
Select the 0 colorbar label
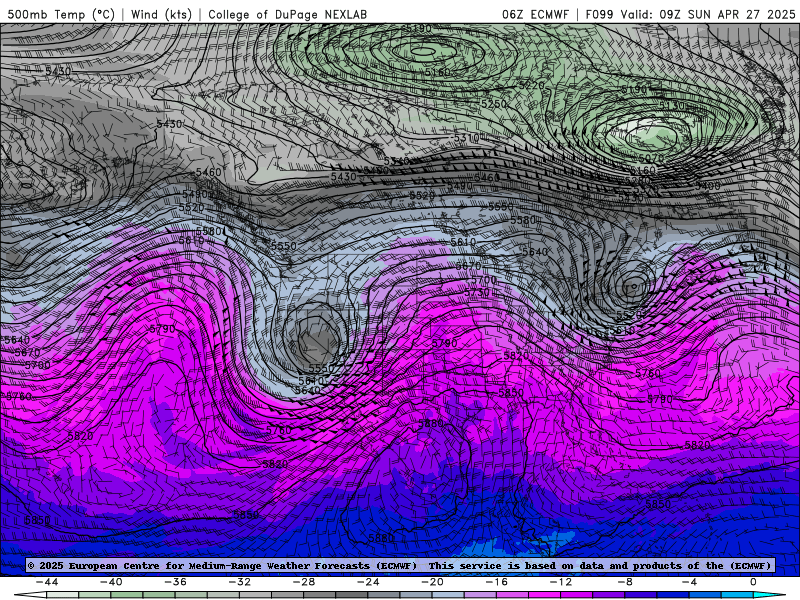point(754,582)
